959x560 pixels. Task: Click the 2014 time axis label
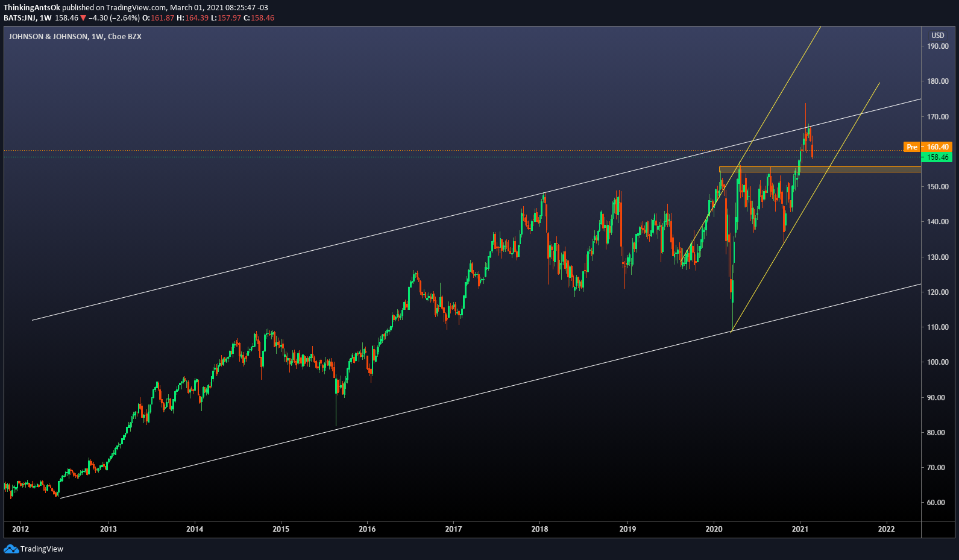[x=195, y=529]
